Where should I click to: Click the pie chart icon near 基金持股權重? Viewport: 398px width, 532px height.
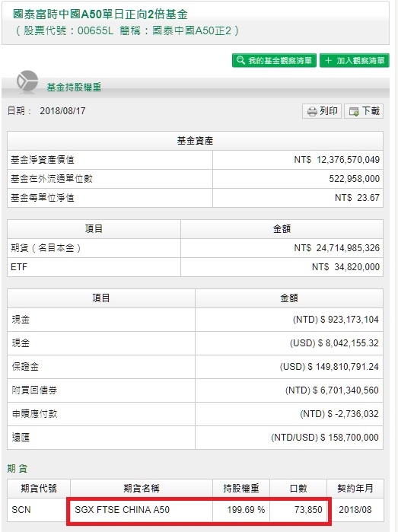click(27, 81)
